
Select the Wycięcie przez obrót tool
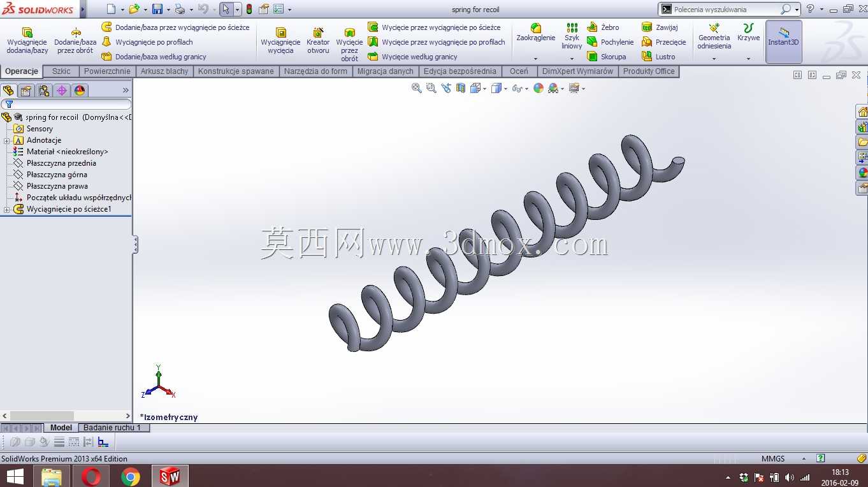pyautogui.click(x=349, y=45)
